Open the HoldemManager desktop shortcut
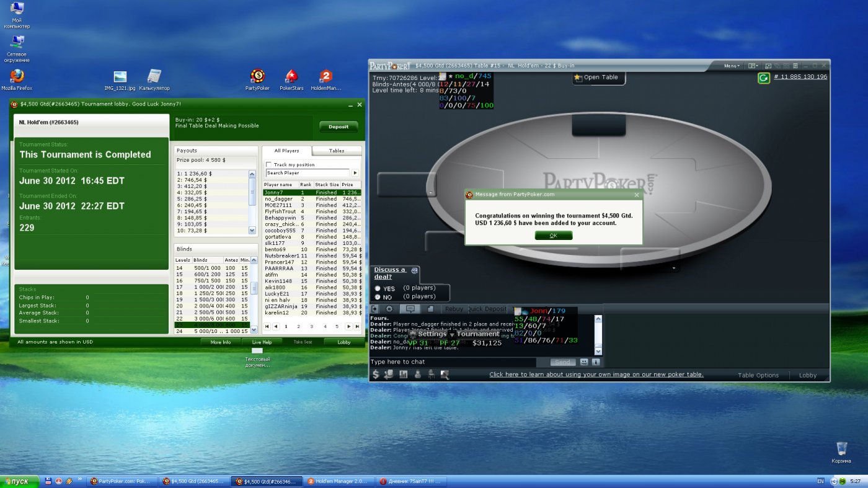 [x=326, y=79]
